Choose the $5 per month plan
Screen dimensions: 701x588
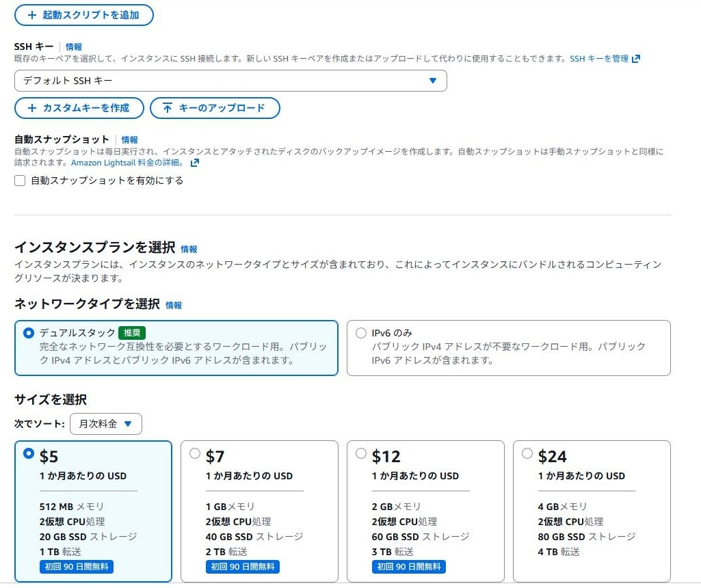28,453
